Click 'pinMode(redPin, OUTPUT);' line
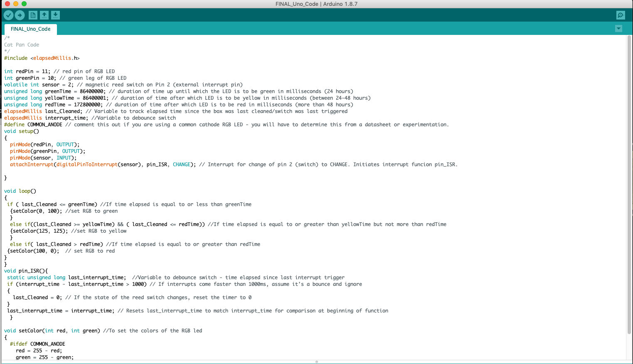This screenshot has height=364, width=633. pos(44,145)
